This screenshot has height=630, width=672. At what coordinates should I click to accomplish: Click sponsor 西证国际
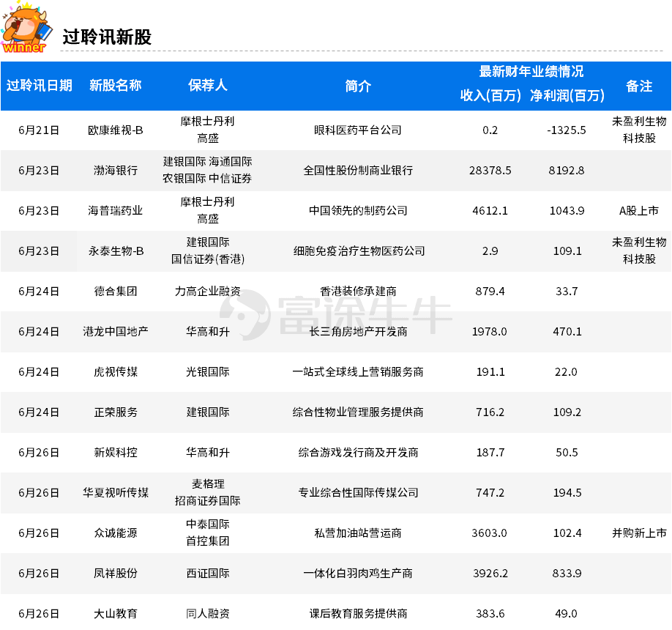[208, 574]
